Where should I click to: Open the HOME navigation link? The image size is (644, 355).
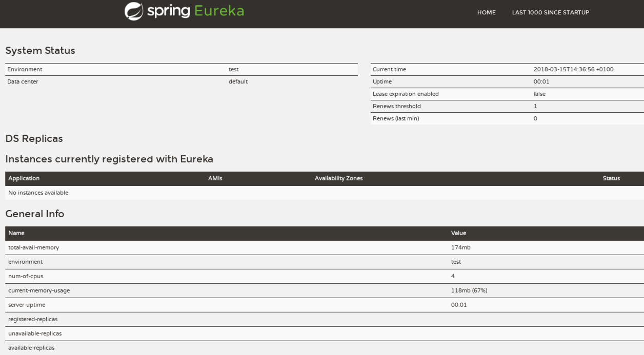[x=486, y=12]
